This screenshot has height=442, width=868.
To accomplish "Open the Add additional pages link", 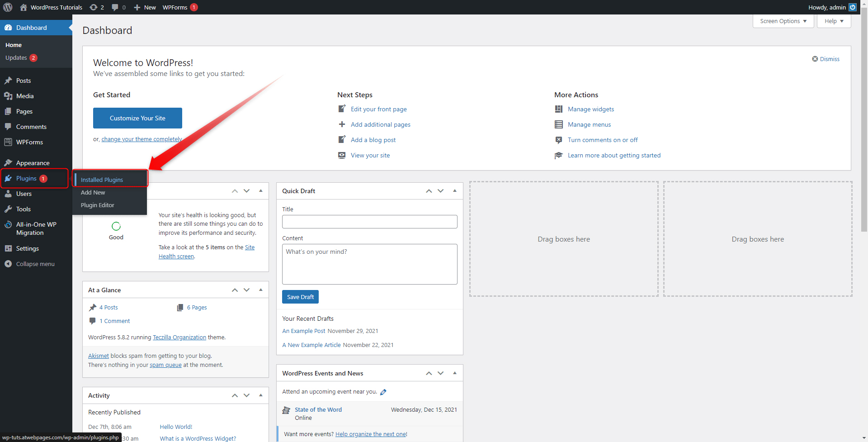I will pyautogui.click(x=381, y=124).
